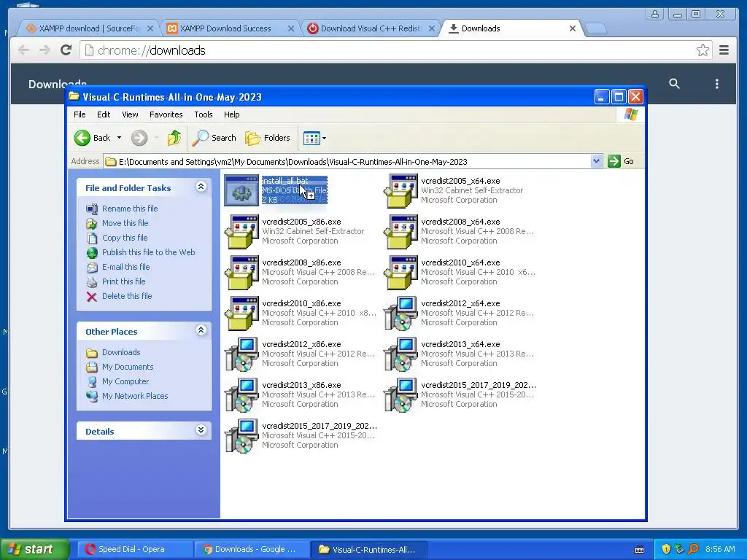Select the vcredist2012_x64.exe icon
Viewport: 747px width, 560px height.
pyautogui.click(x=400, y=314)
